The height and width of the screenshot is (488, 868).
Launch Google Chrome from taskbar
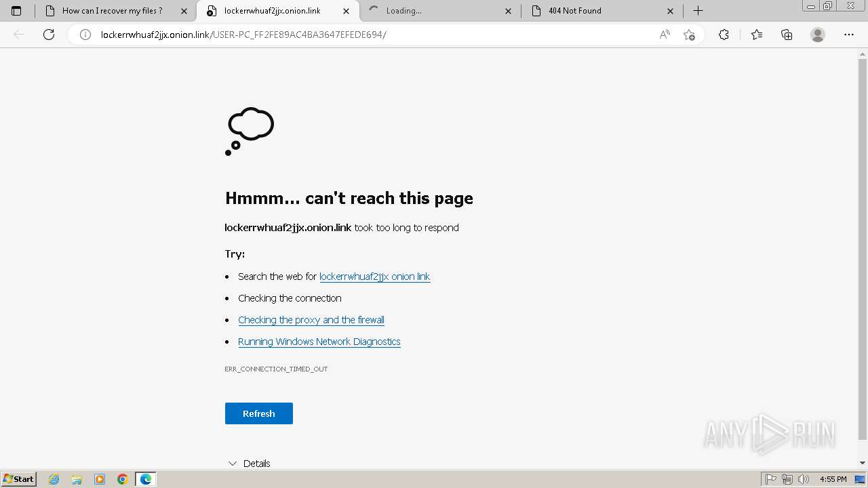tap(123, 479)
